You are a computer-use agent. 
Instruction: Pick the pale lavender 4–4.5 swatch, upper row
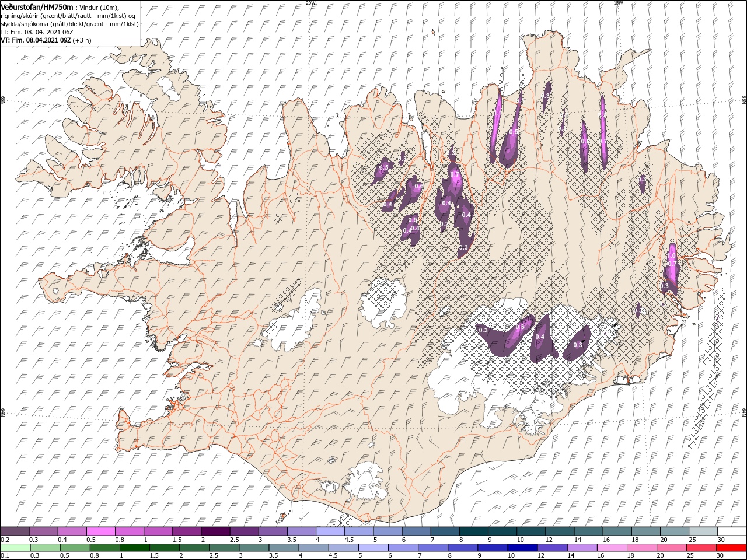(x=330, y=531)
